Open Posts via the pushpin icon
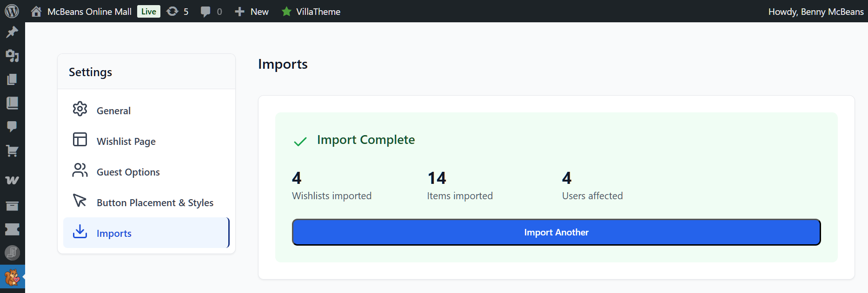Screen dimensions: 868x293 point(12,32)
